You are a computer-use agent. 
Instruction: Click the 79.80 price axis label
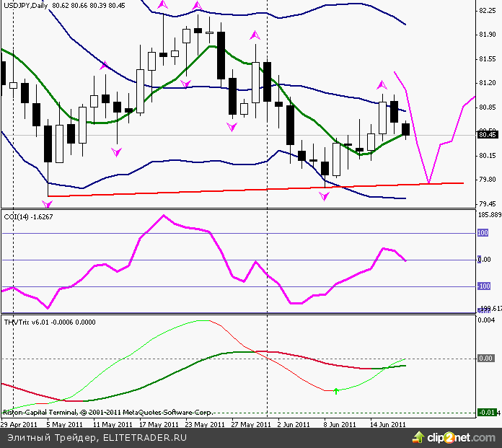tap(488, 180)
